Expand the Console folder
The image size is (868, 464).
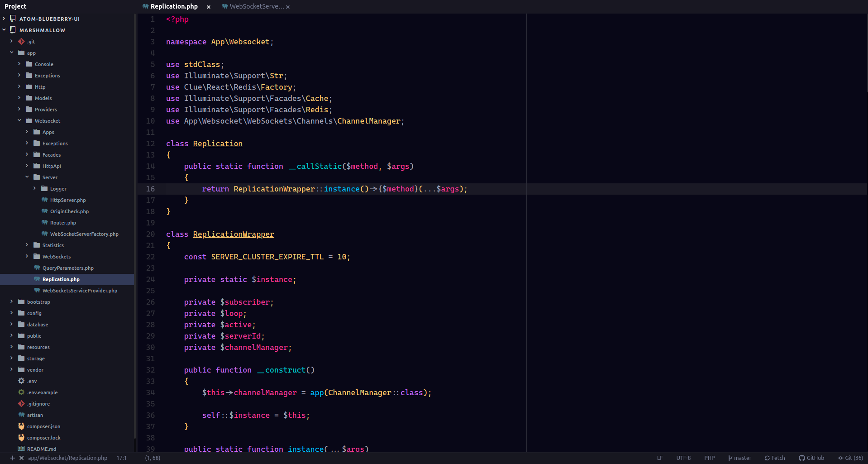pos(19,64)
